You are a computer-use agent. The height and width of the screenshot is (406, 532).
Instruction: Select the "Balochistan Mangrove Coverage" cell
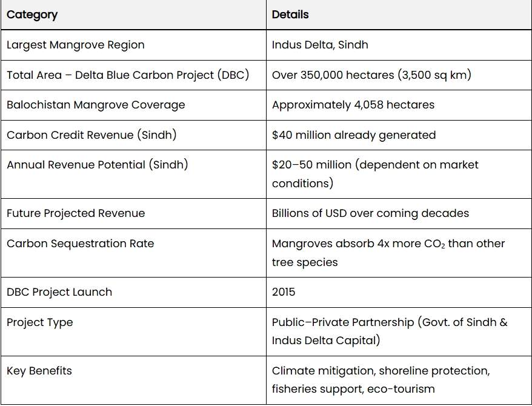pos(96,105)
